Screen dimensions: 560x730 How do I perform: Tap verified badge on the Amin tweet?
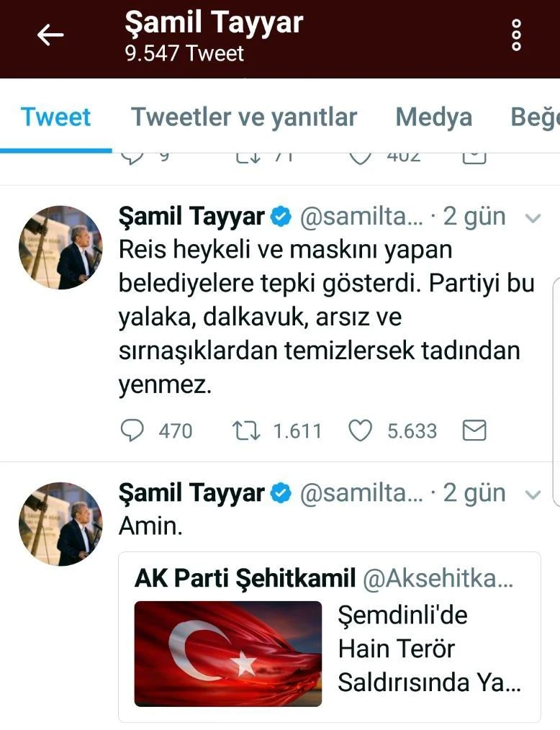pyautogui.click(x=280, y=493)
